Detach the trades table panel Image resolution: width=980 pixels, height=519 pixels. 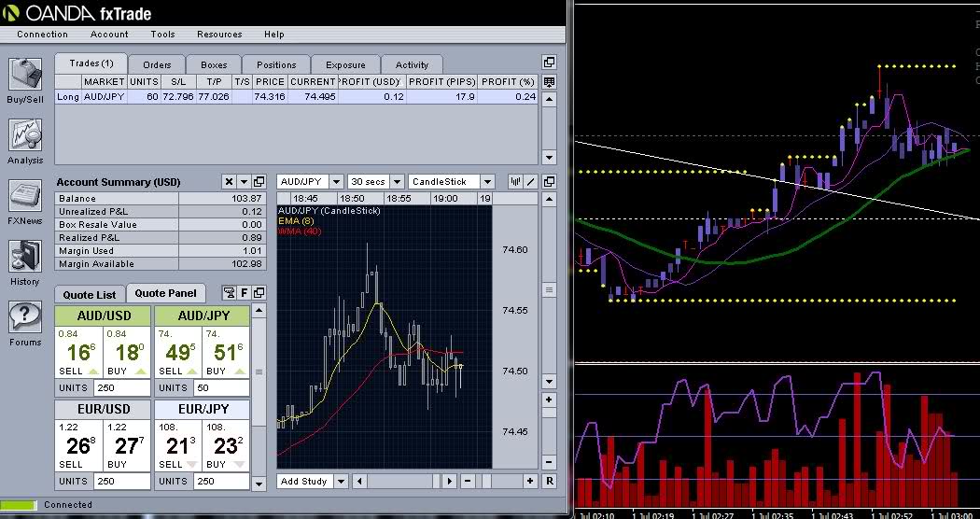(549, 62)
